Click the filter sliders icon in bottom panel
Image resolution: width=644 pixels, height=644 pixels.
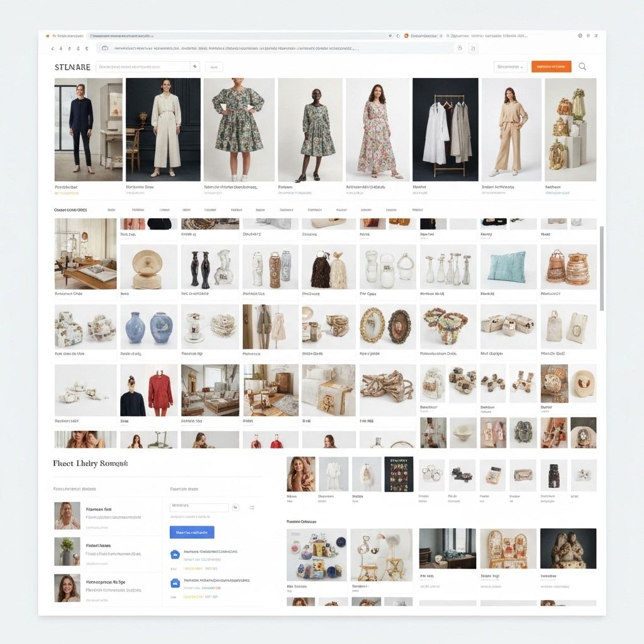[252, 508]
